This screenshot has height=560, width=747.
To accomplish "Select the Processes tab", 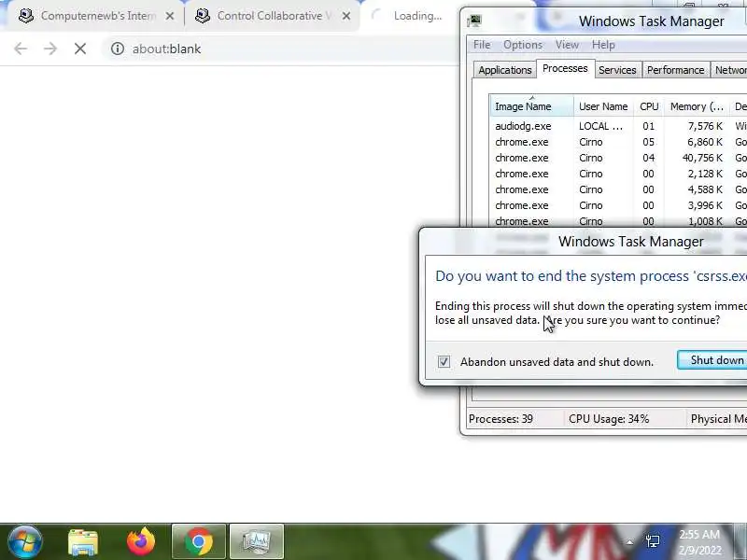I will click(x=565, y=68).
